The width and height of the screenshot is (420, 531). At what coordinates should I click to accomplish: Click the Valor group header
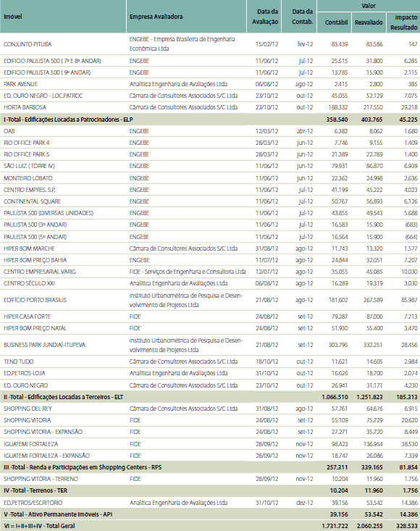point(369,5)
